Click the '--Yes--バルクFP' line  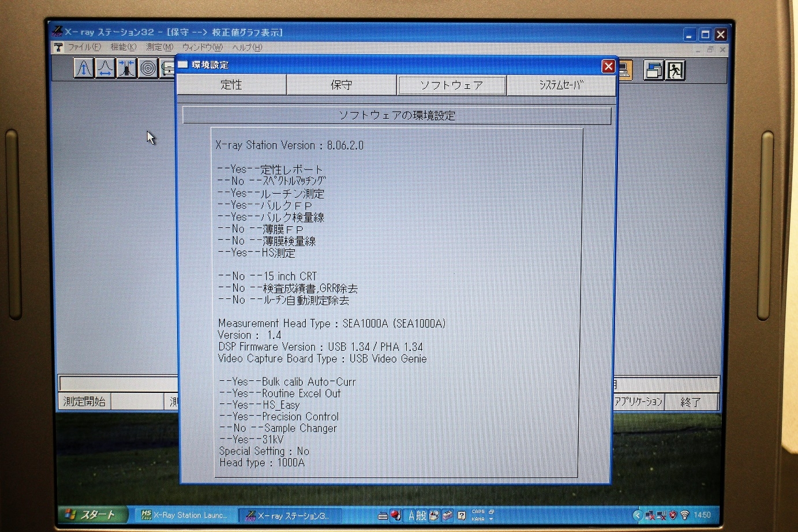(x=265, y=205)
